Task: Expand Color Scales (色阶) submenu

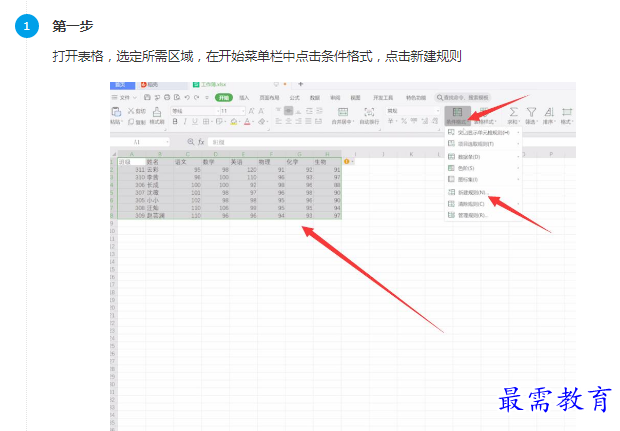Action: [483, 168]
